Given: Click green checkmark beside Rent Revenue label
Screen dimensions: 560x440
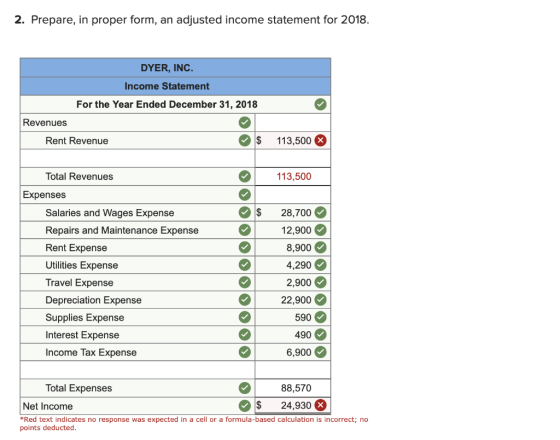Looking at the screenshot, I should 245,141.
